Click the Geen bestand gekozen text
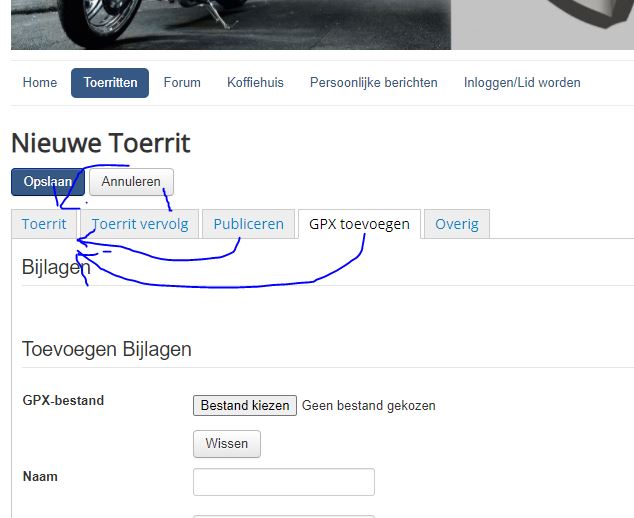Viewport: 634px width, 518px height. tap(369, 406)
